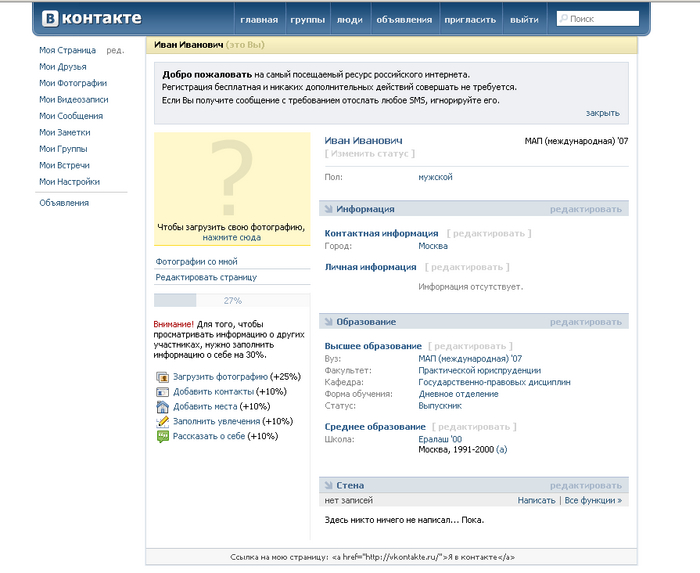This screenshot has height=573, width=700.
Task: Open the люди tab
Action: click(350, 20)
